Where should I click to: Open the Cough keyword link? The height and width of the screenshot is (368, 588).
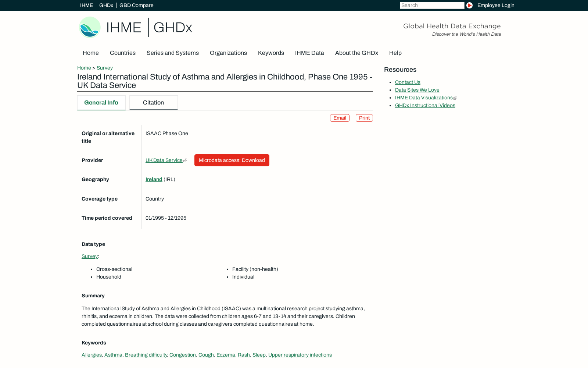pyautogui.click(x=206, y=355)
